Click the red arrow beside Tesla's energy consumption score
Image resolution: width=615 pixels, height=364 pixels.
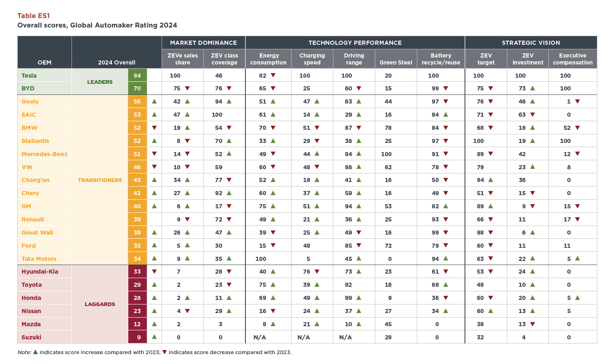click(273, 76)
